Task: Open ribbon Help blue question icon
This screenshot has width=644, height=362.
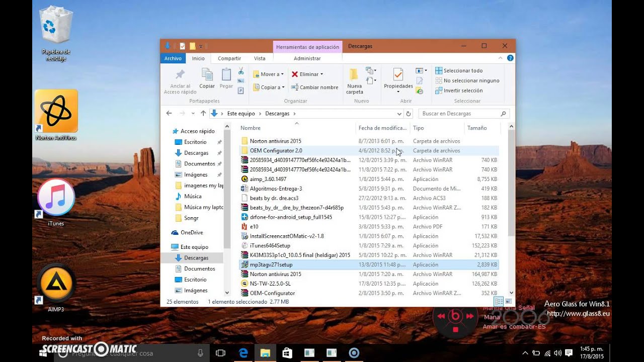Action: point(510,58)
